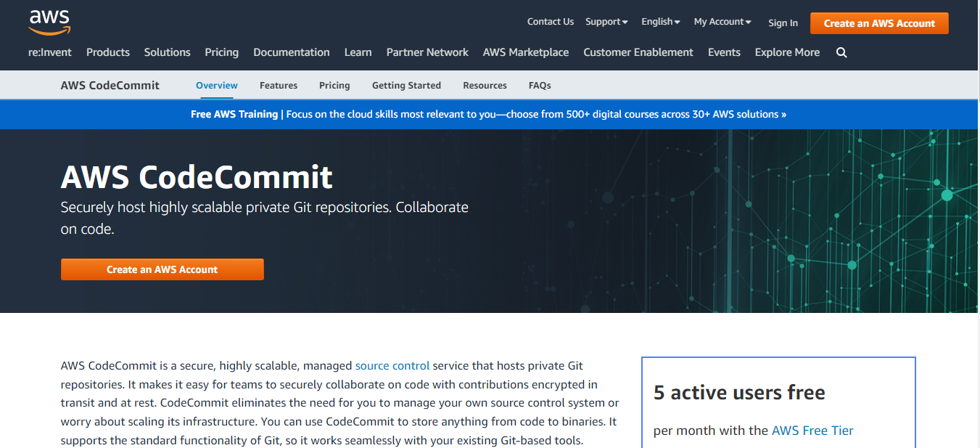Open the Events menu
The width and height of the screenshot is (980, 448).
point(724,52)
